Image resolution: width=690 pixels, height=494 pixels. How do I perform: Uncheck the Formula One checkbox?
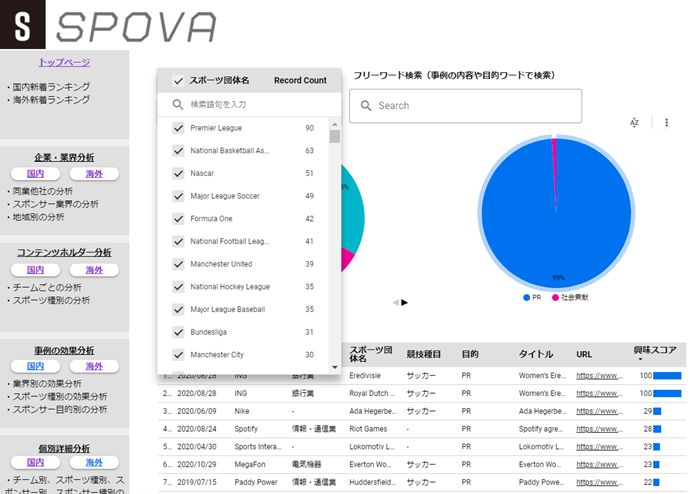point(178,219)
